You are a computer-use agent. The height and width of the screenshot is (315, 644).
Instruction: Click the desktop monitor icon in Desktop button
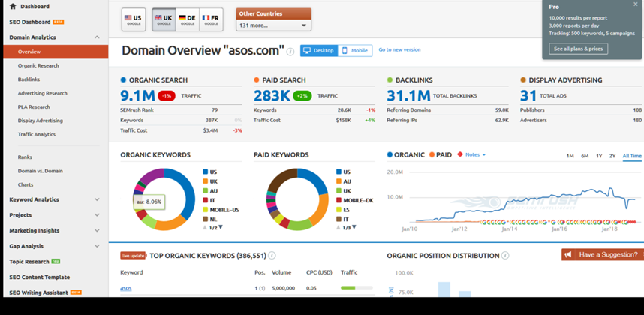306,50
